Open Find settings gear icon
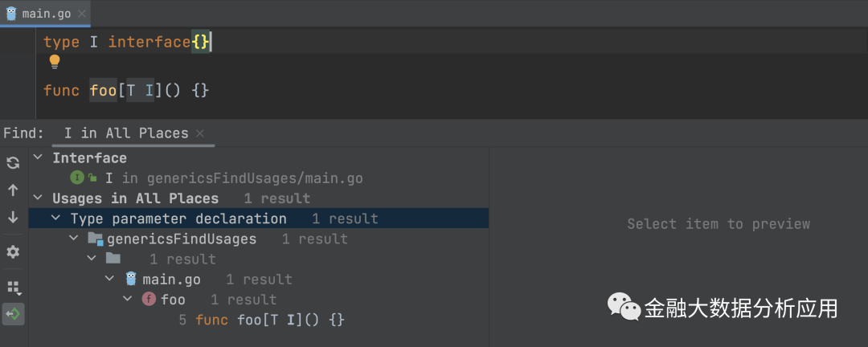Screen dimensions: 868x347 13,252
